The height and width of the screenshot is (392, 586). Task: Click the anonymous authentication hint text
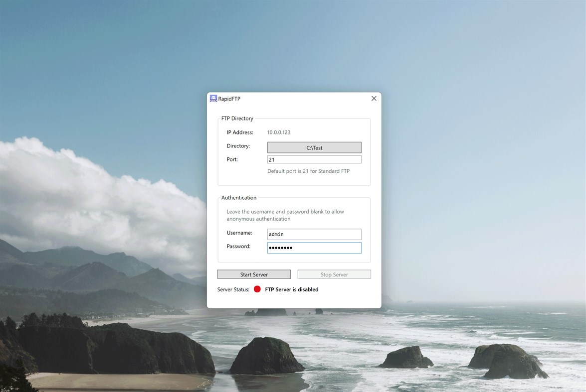click(285, 215)
